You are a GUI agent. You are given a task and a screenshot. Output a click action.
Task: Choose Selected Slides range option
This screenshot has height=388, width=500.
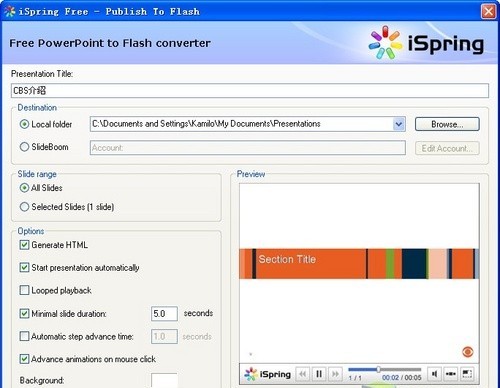[x=24, y=207]
